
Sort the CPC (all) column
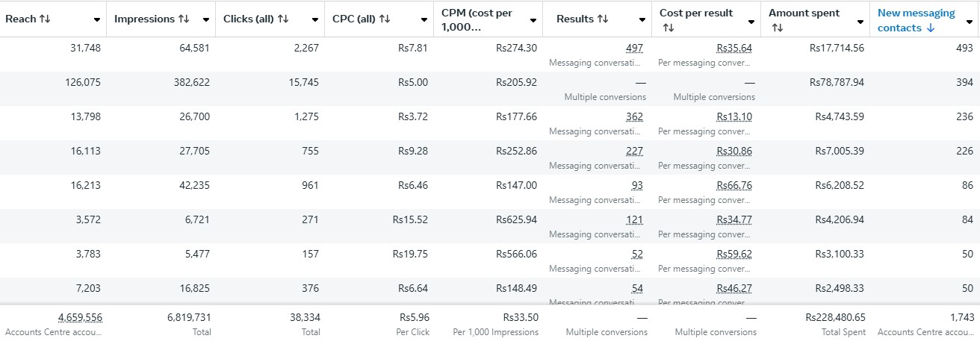385,19
